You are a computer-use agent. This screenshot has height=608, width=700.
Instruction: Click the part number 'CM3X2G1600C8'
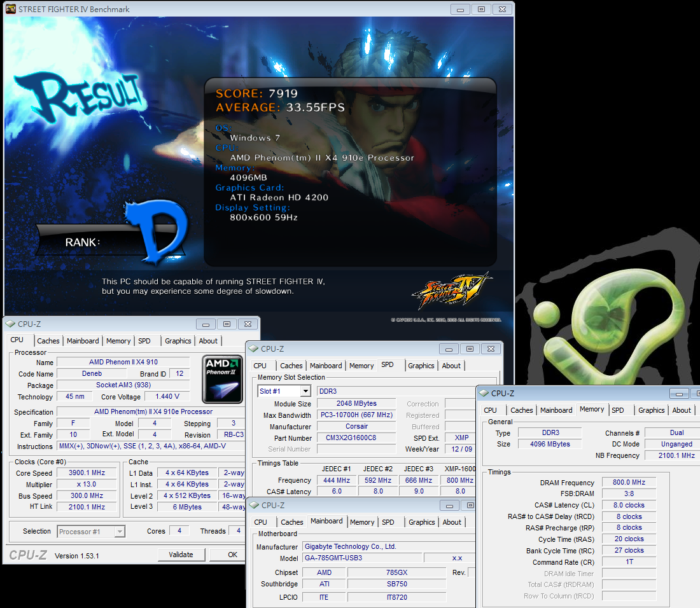coord(356,438)
